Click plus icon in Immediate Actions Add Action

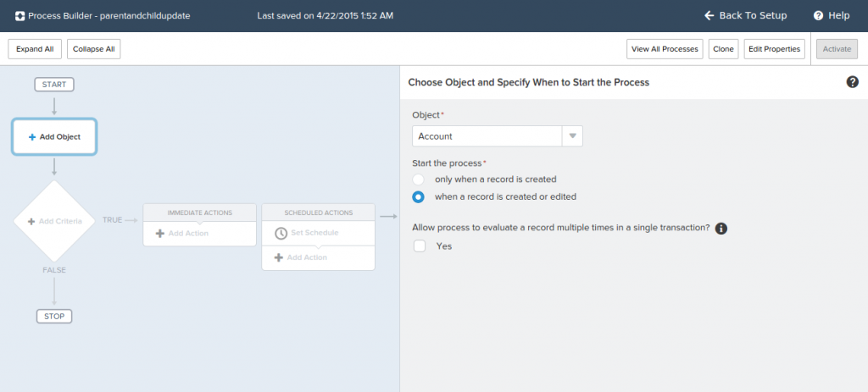tap(160, 234)
